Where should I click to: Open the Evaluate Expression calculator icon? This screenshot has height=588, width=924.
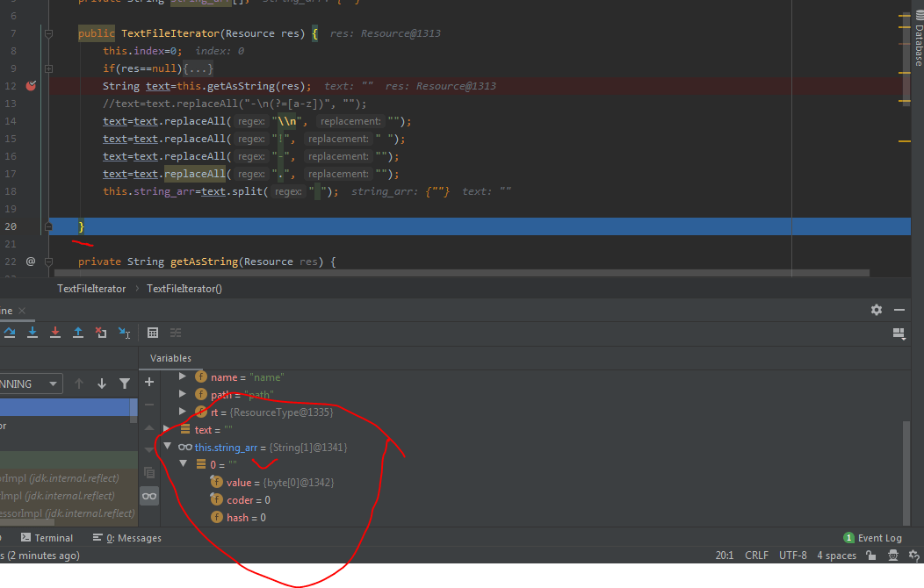tap(153, 333)
